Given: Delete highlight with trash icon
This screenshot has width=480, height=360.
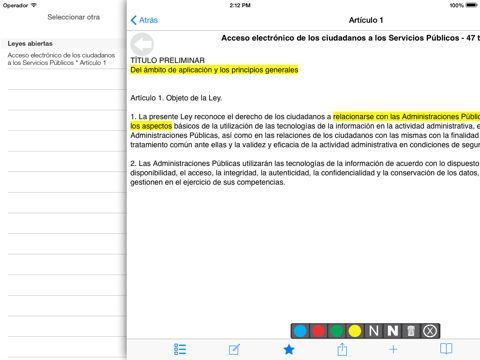Looking at the screenshot, I should pyautogui.click(x=411, y=331).
